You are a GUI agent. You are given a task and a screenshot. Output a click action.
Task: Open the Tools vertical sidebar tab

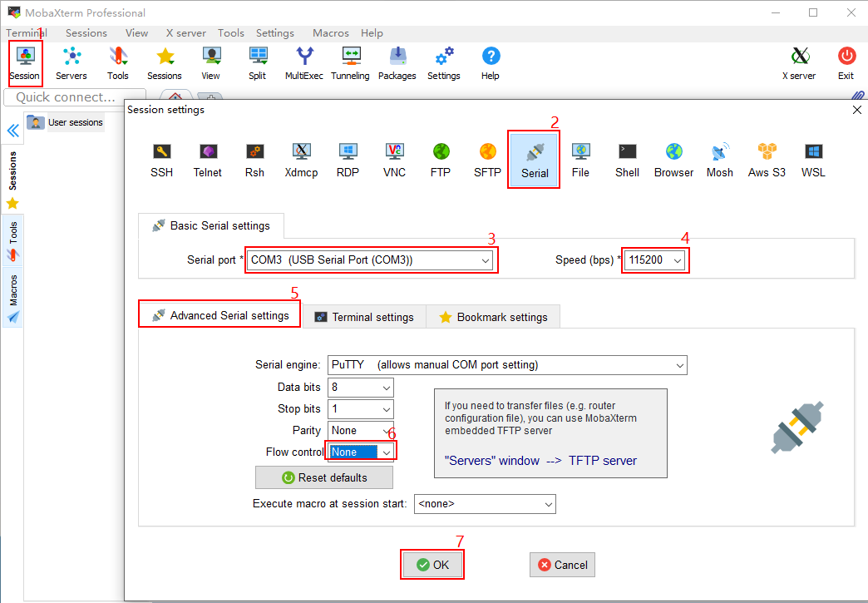(12, 240)
